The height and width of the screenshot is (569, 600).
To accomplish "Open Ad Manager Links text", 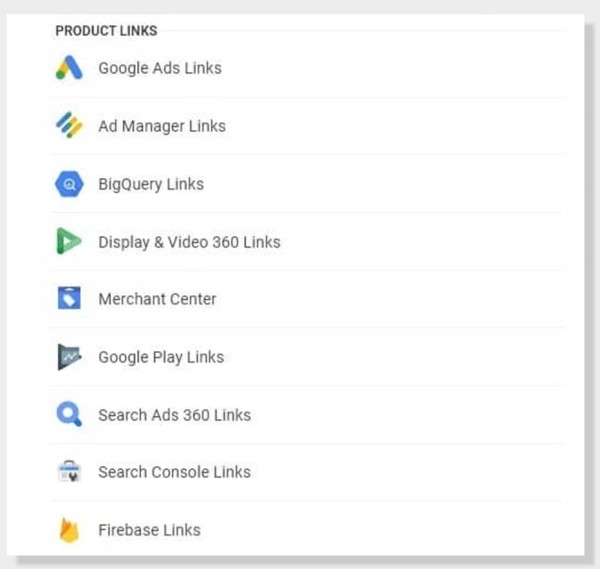I will pyautogui.click(x=162, y=126).
